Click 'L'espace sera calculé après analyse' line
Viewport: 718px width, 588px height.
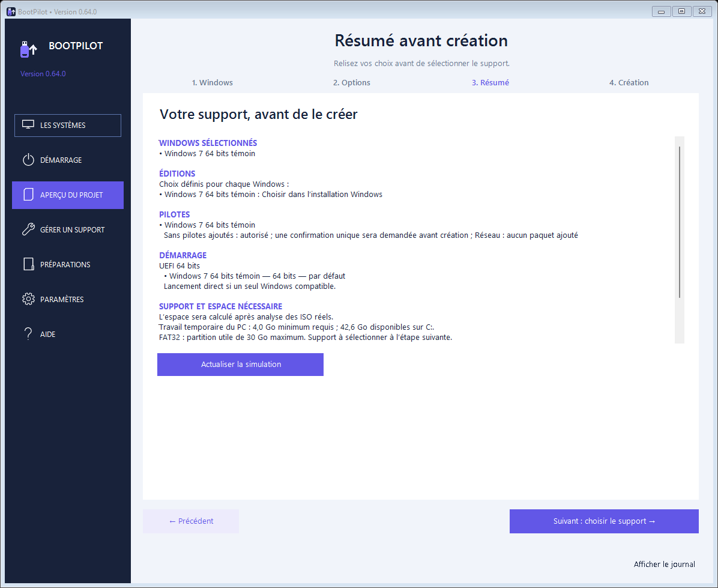tap(246, 317)
